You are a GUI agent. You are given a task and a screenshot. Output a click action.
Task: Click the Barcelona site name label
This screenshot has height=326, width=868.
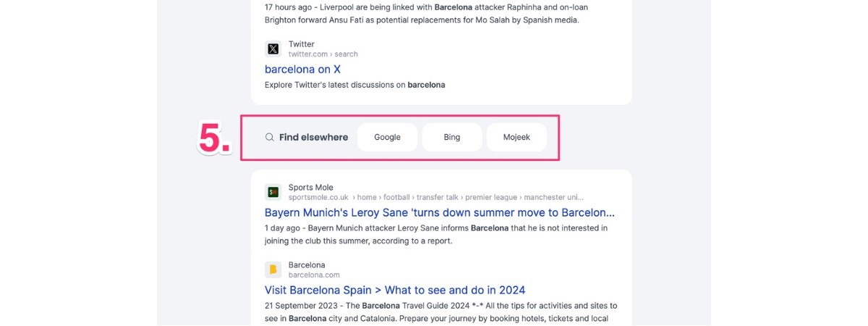[307, 265]
